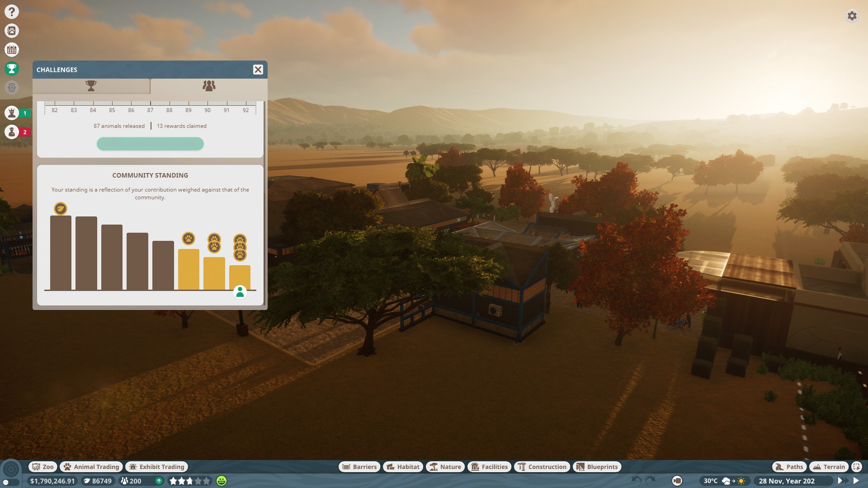Image resolution: width=868 pixels, height=488 pixels.
Task: Click '13 rewards claimed' text
Action: [x=182, y=126]
